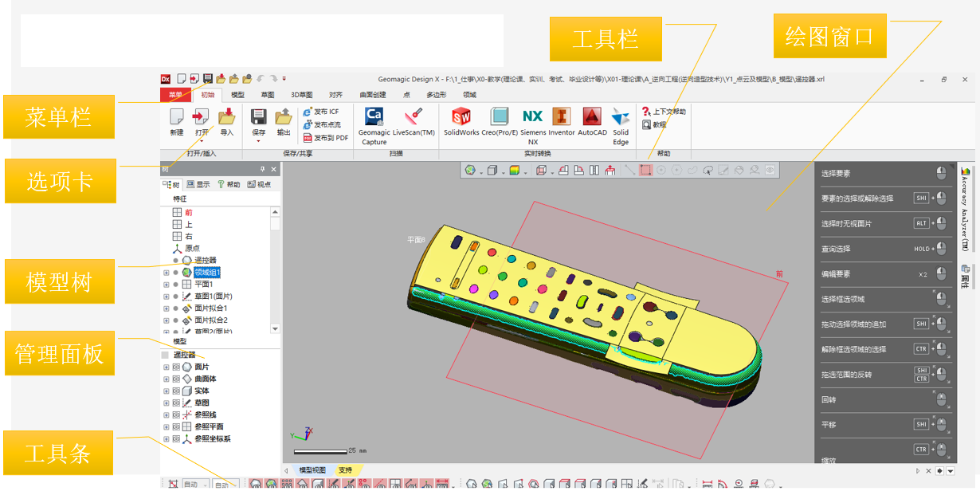Expand the 参照平面 model node
This screenshot has width=980, height=495.
pyautogui.click(x=167, y=426)
